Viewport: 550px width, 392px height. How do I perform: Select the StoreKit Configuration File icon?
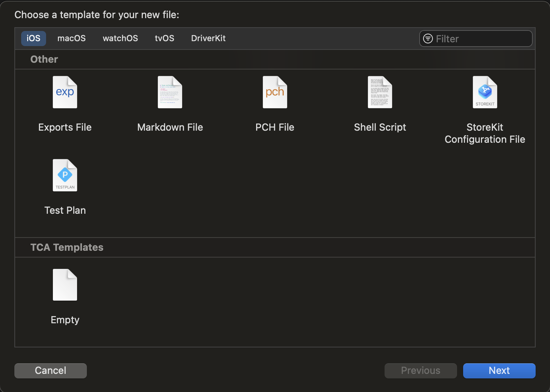click(485, 92)
